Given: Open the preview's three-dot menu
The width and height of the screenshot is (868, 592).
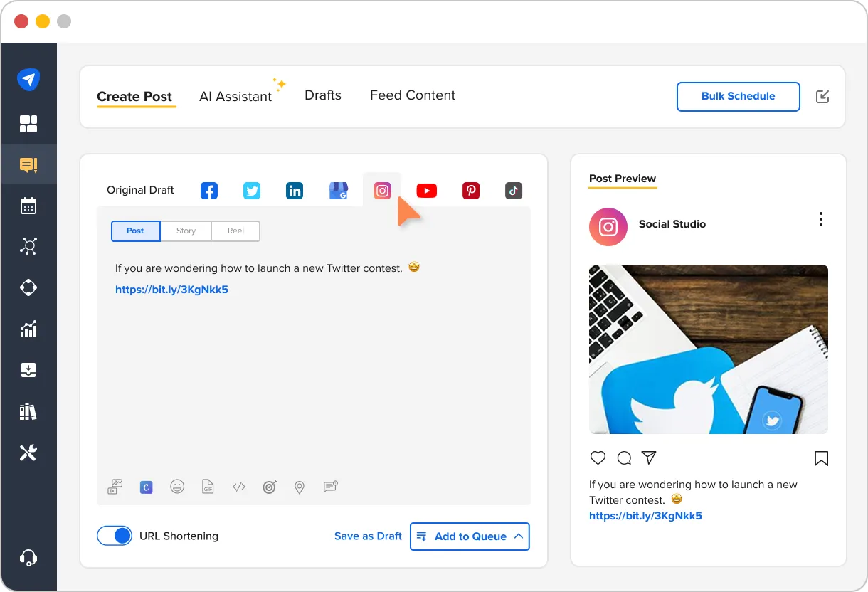Looking at the screenshot, I should point(820,219).
